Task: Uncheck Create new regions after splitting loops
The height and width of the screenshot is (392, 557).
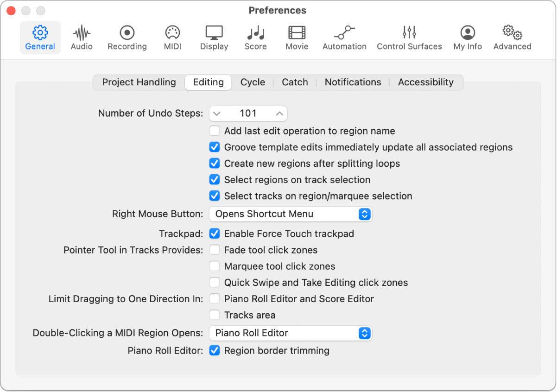Action: 215,164
